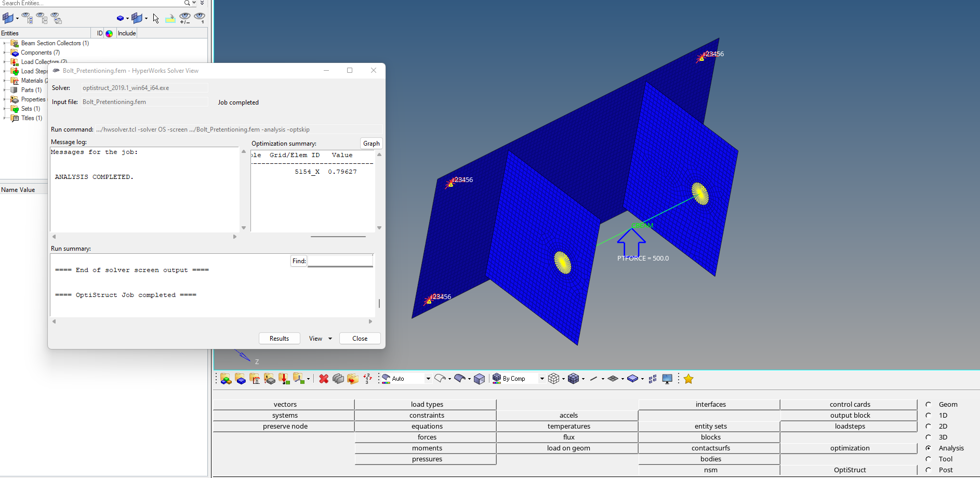
Task: Select the Geom radio button
Action: click(x=929, y=404)
